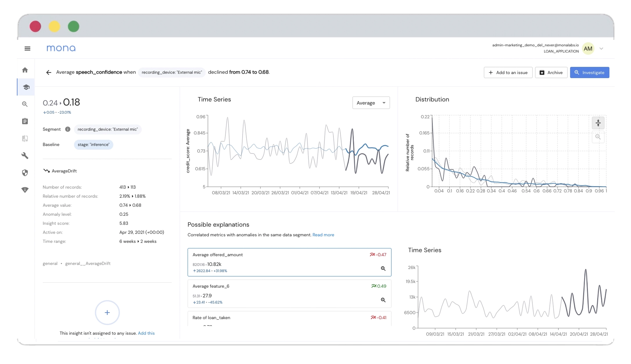Click the back arrow to return
The height and width of the screenshot is (364, 631).
[x=49, y=72]
